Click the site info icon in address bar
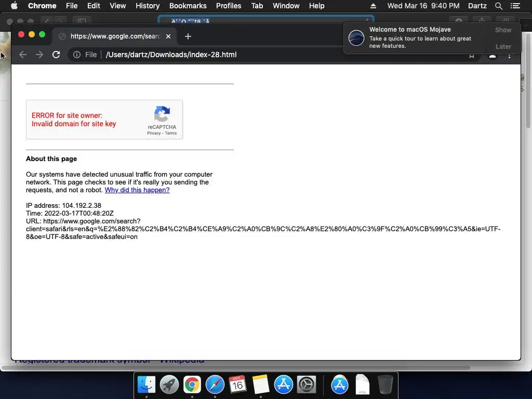Viewport: 532px width, 399px height. 77,55
